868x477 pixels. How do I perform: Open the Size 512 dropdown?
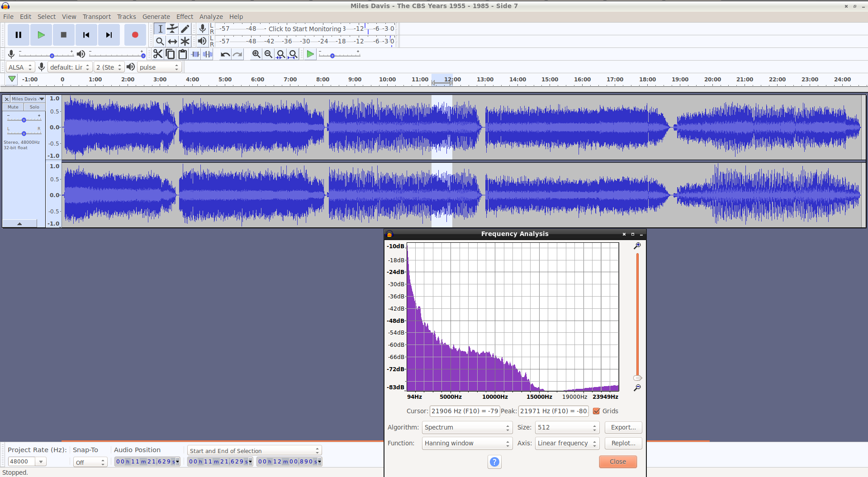[x=567, y=427]
